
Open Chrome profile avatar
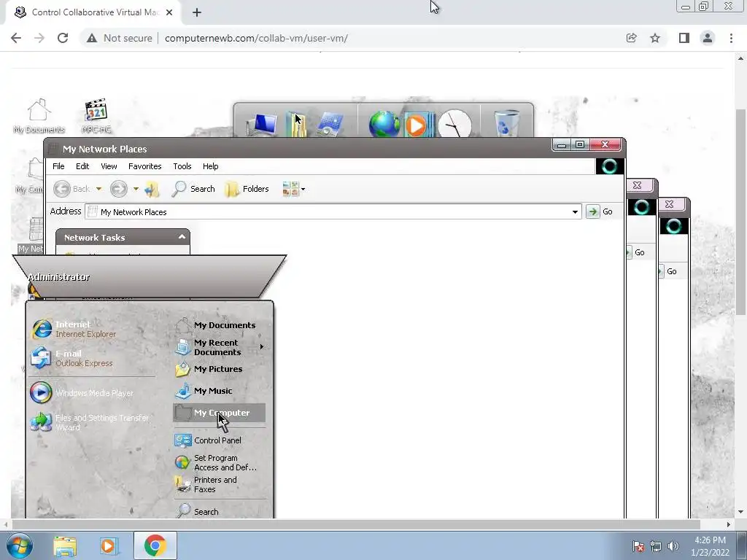[708, 38]
